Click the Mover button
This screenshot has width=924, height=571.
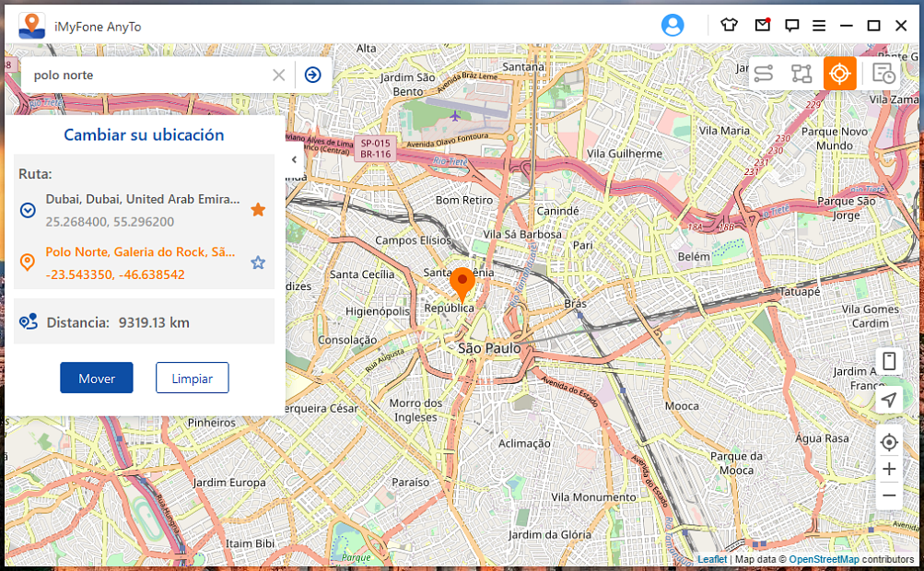97,378
